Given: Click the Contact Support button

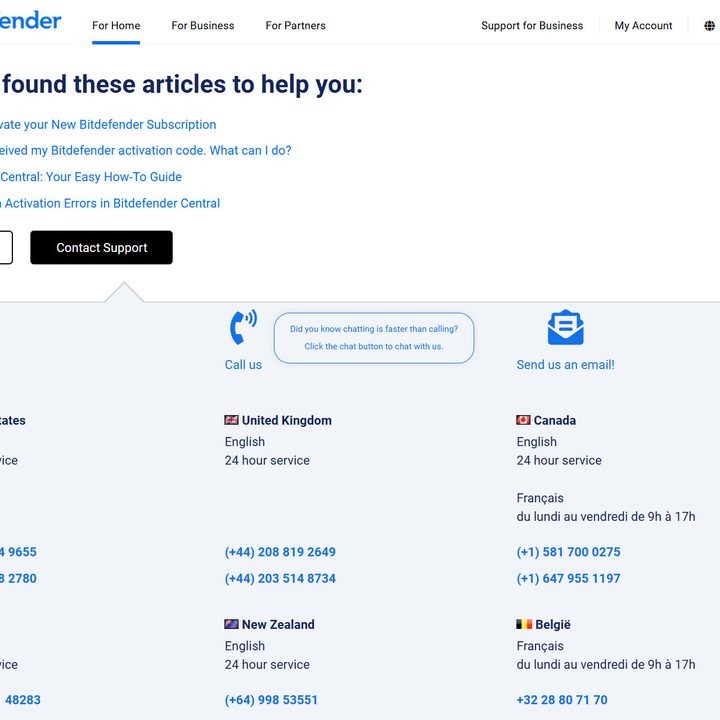Looking at the screenshot, I should pos(101,248).
